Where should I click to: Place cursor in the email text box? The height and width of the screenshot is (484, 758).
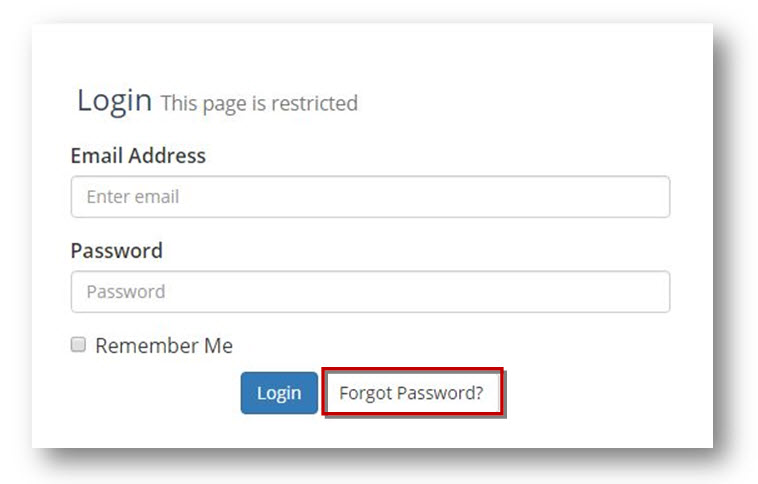pos(370,197)
